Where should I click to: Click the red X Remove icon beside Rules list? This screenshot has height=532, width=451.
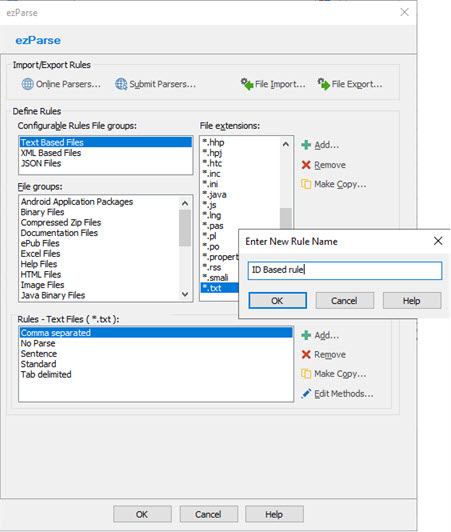pyautogui.click(x=306, y=355)
